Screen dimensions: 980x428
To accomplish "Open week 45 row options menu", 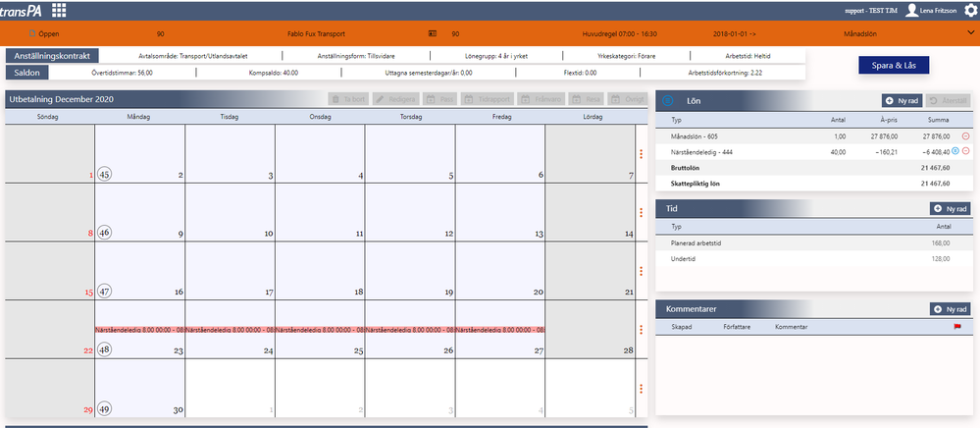I will [642, 153].
